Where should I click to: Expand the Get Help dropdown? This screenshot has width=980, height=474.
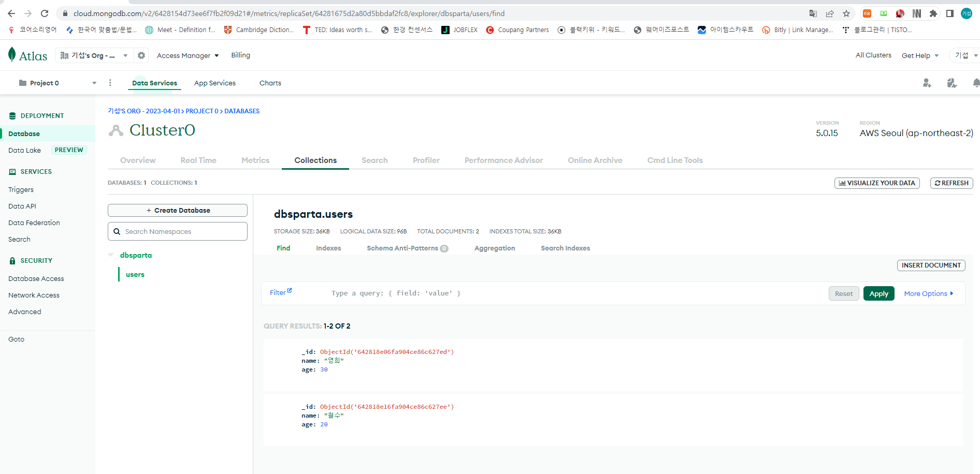[920, 55]
